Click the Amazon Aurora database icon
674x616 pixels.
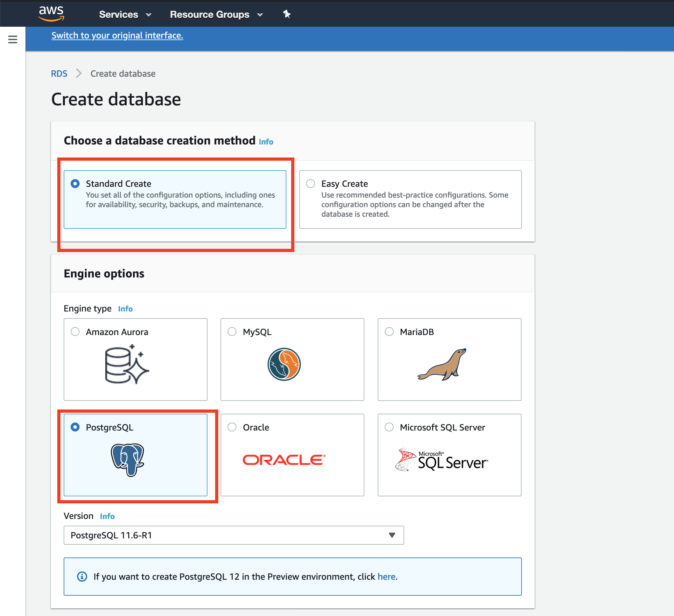click(127, 364)
